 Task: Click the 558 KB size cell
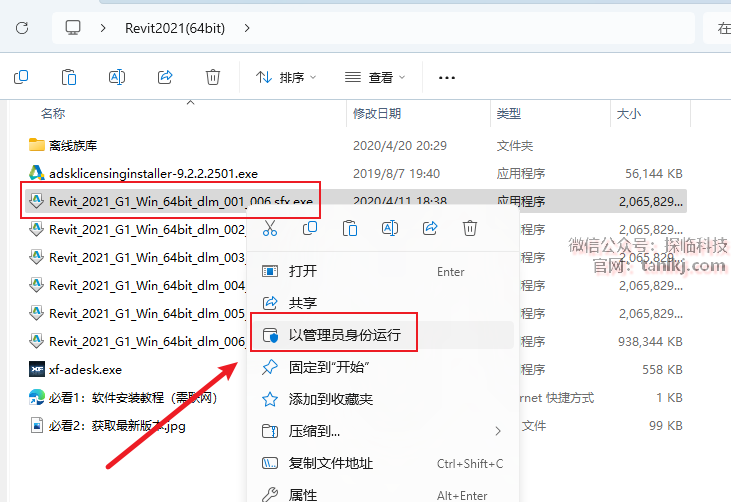click(x=662, y=370)
